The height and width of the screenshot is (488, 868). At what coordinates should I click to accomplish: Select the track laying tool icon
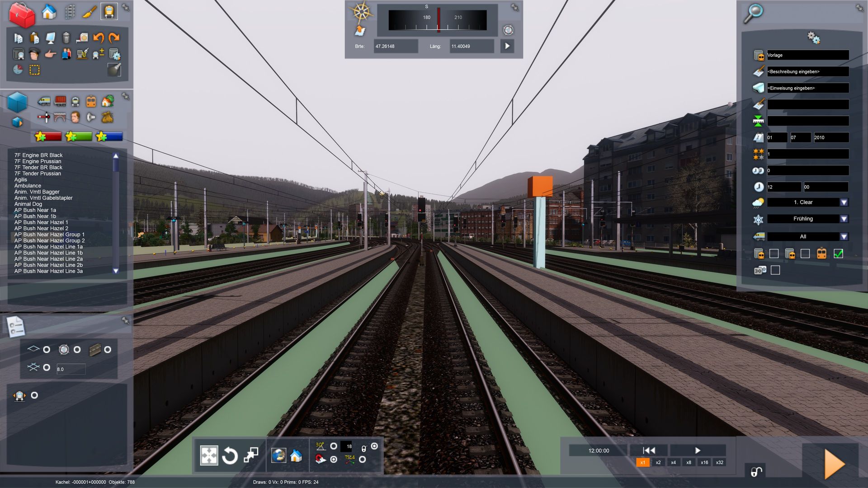click(x=70, y=12)
